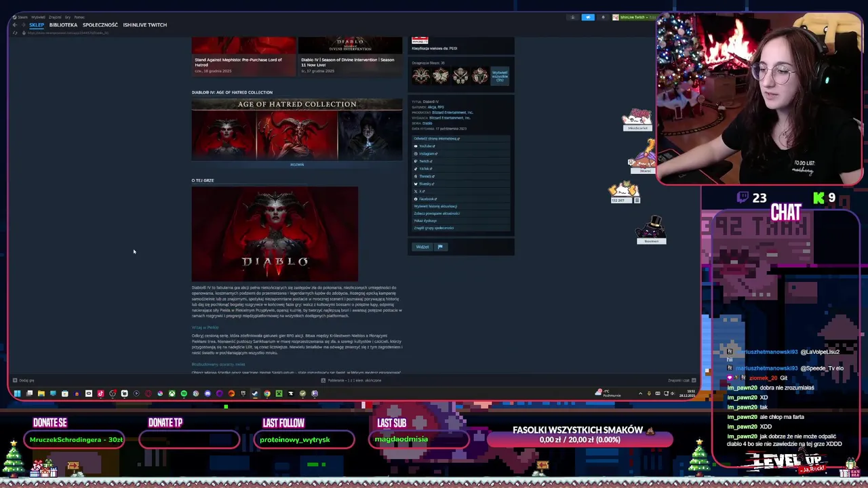This screenshot has height=488, width=868.
Task: Open the SPOŁECZNOŚĆ tab
Action: (100, 25)
